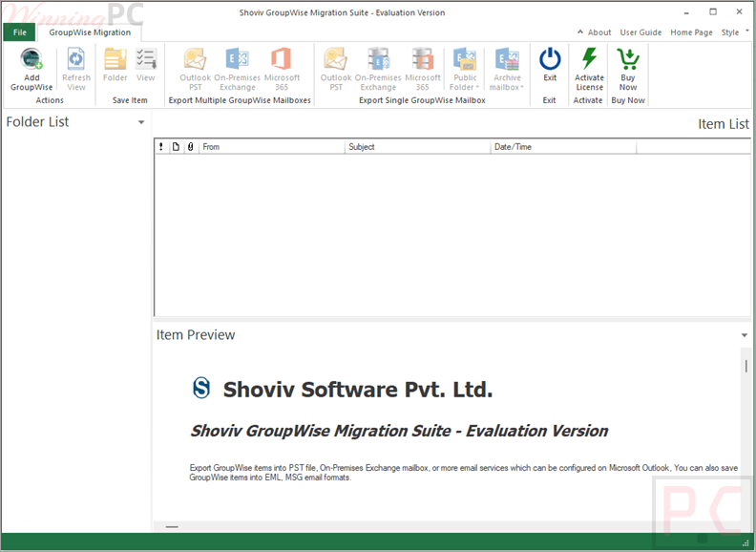This screenshot has height=552, width=756.
Task: Expand the Folder List dropdown arrow
Action: 141,122
